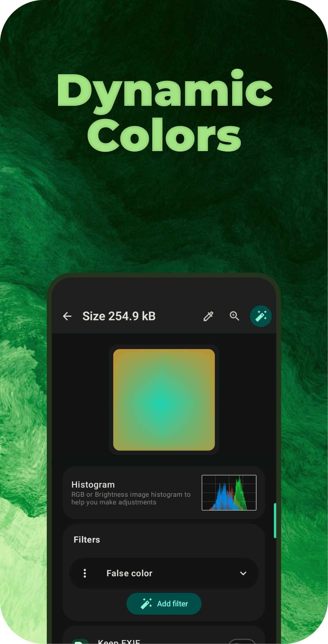Screen dimensions: 328x644
Task: Go back using the arrow icon
Action: point(67,316)
